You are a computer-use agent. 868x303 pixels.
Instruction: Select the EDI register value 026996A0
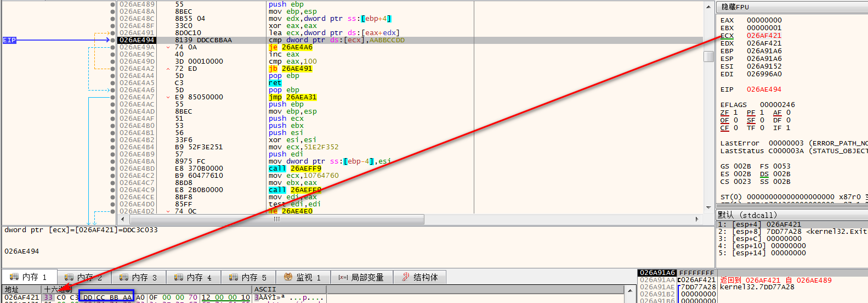tap(764, 74)
